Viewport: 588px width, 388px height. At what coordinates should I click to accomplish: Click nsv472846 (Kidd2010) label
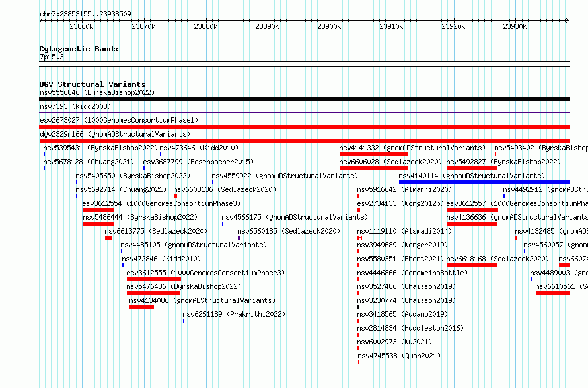point(161,259)
